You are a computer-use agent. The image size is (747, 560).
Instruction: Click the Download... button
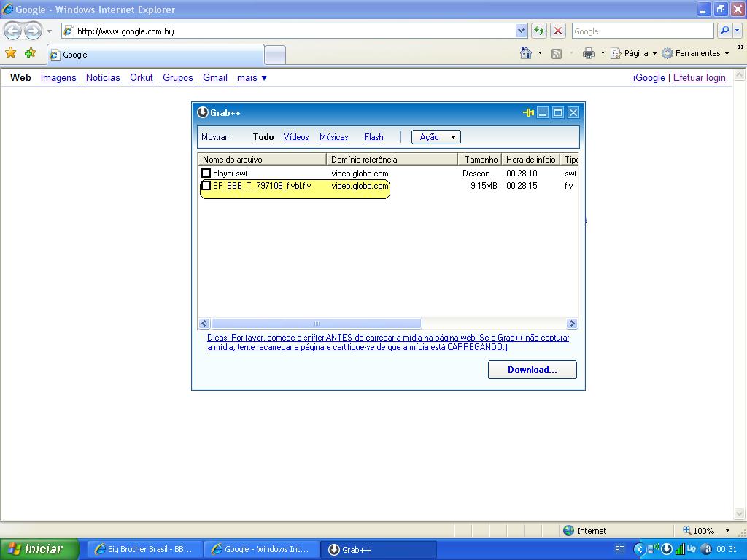532,370
